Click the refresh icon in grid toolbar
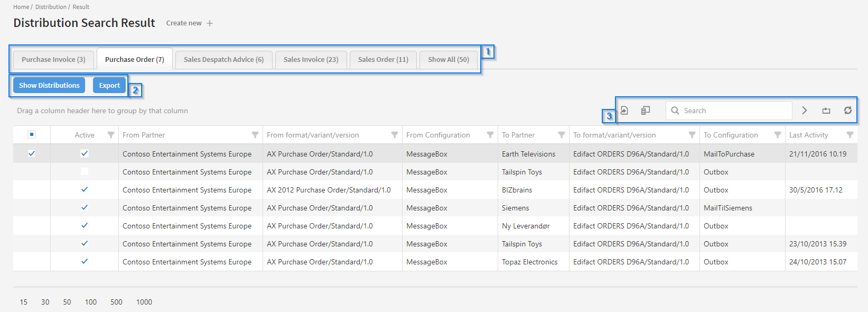This screenshot has width=868, height=312. click(x=847, y=111)
